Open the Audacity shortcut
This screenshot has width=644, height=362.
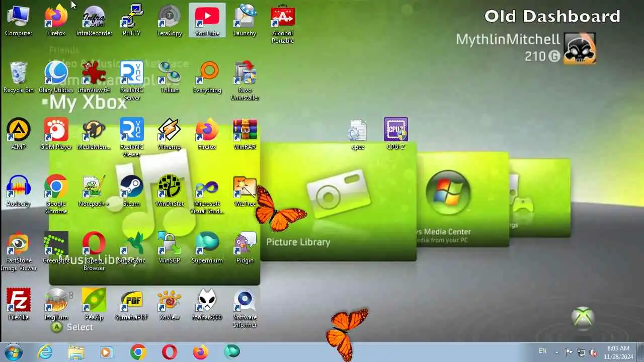pyautogui.click(x=19, y=192)
